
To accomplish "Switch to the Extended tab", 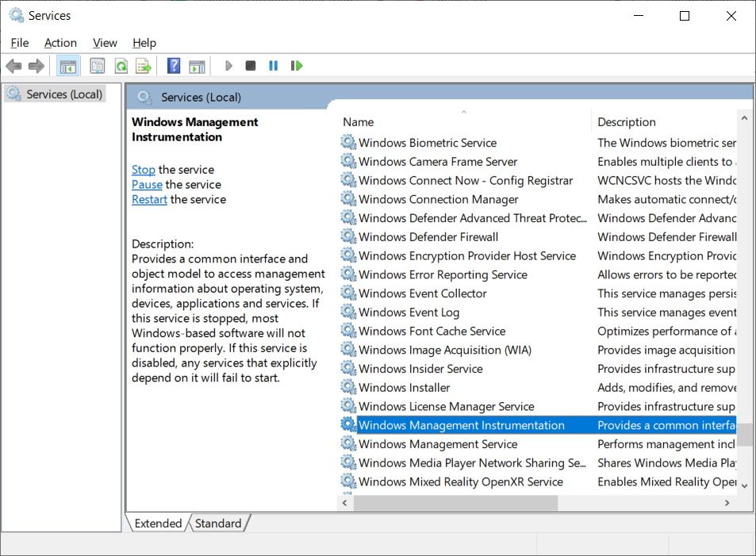I will (157, 523).
